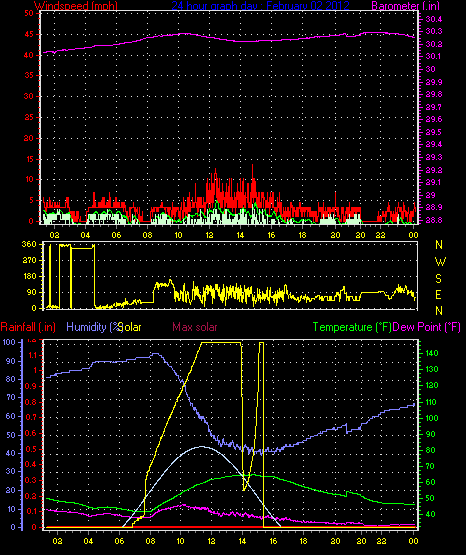The image size is (466, 555).
Task: Click the "0.4" rainfall axis value
Action: (31, 464)
